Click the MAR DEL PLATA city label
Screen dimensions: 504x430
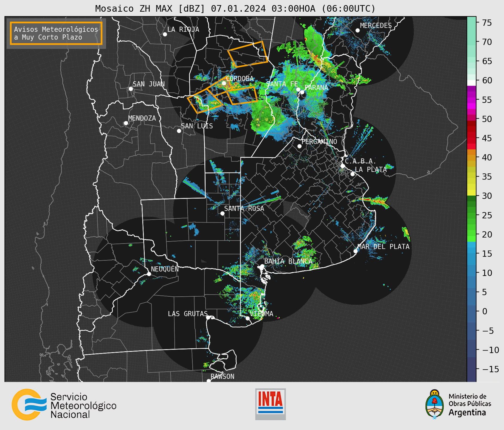coord(383,246)
